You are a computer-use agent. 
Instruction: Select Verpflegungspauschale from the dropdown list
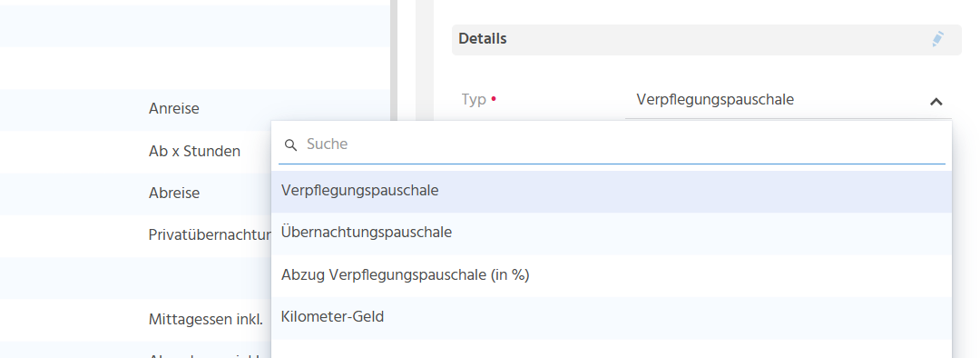point(612,191)
